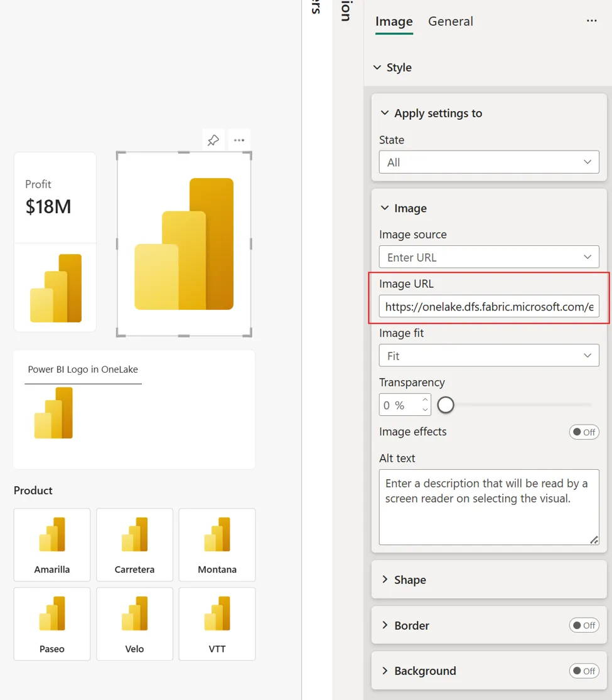612x700 pixels.
Task: Select the Amarilla product tile
Action: (52, 544)
